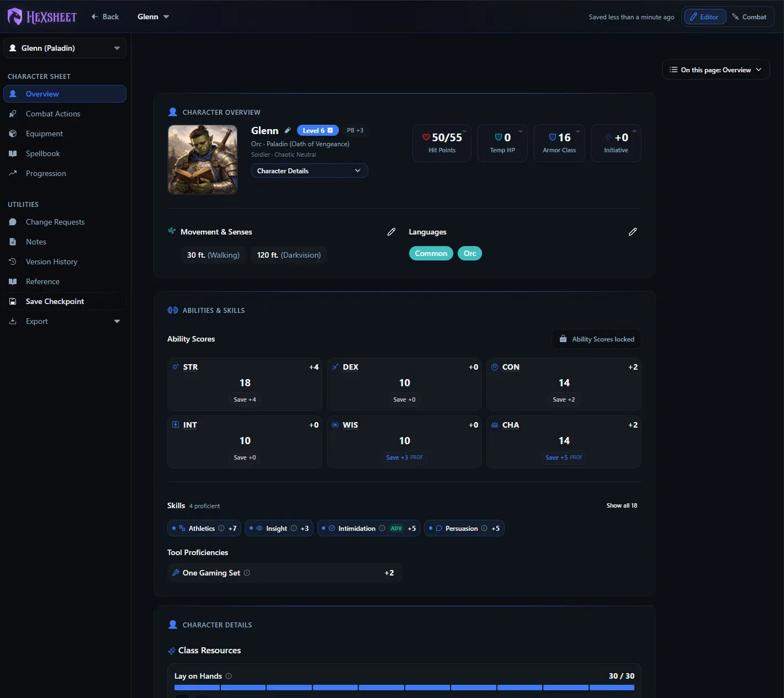
Task: Open Notes in the utilities list
Action: pyautogui.click(x=65, y=242)
